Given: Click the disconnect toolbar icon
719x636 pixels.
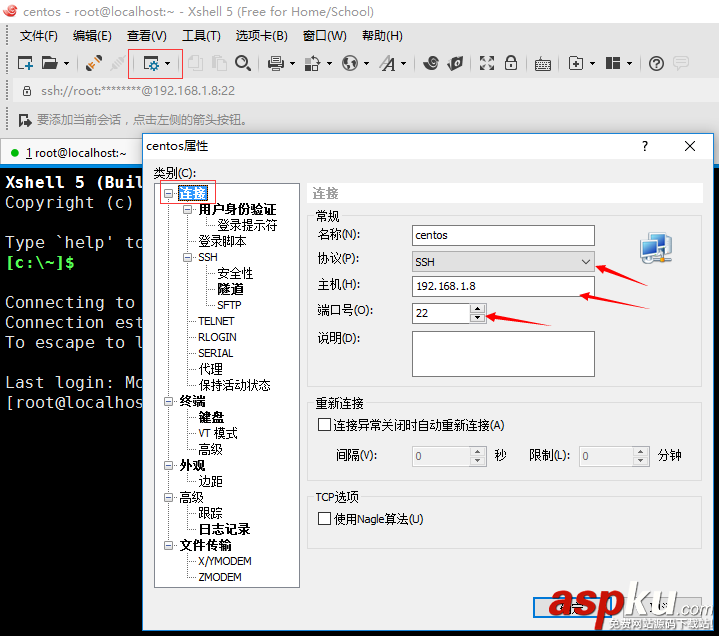Looking at the screenshot, I should pyautogui.click(x=117, y=63).
